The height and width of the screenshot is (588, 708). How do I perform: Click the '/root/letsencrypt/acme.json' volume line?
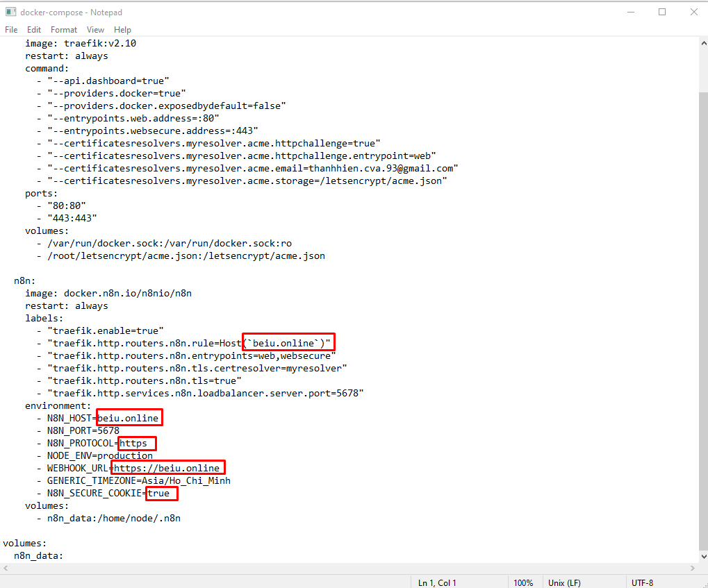181,256
